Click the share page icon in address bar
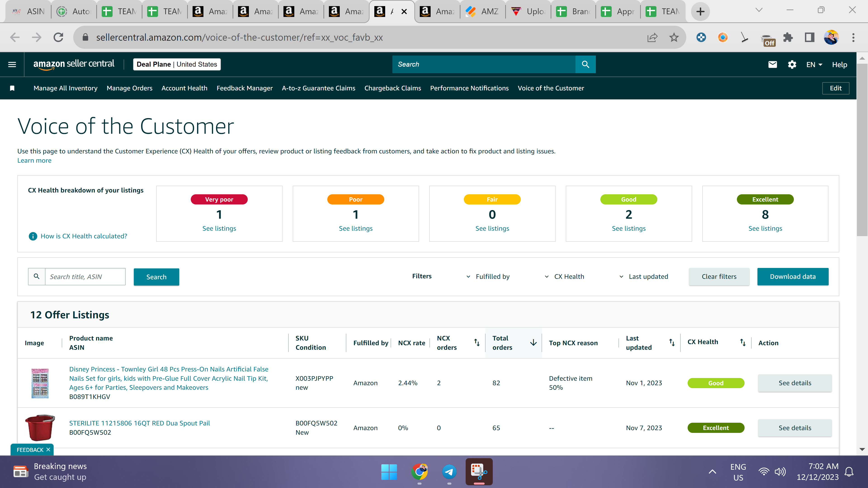The width and height of the screenshot is (868, 488). [x=652, y=37]
